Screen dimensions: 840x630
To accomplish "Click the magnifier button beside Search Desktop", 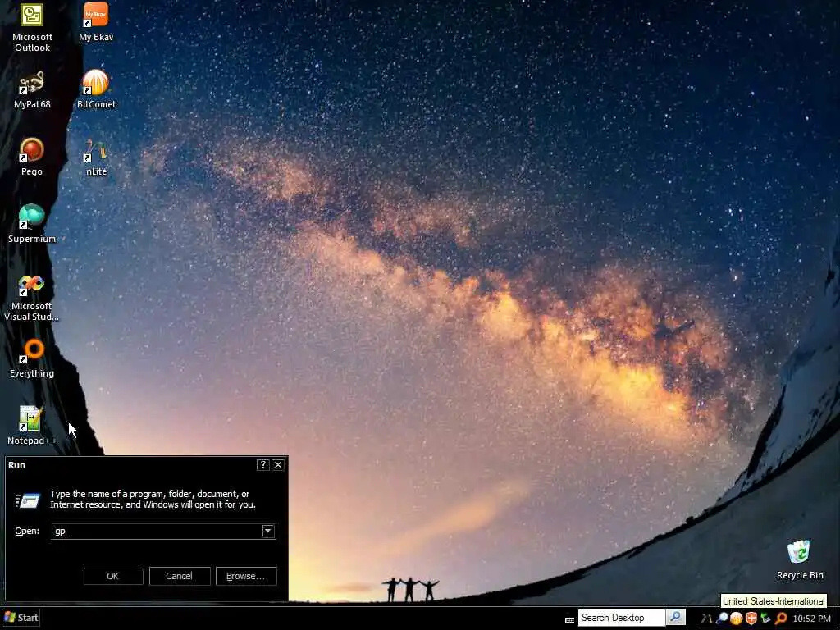I will click(x=676, y=617).
